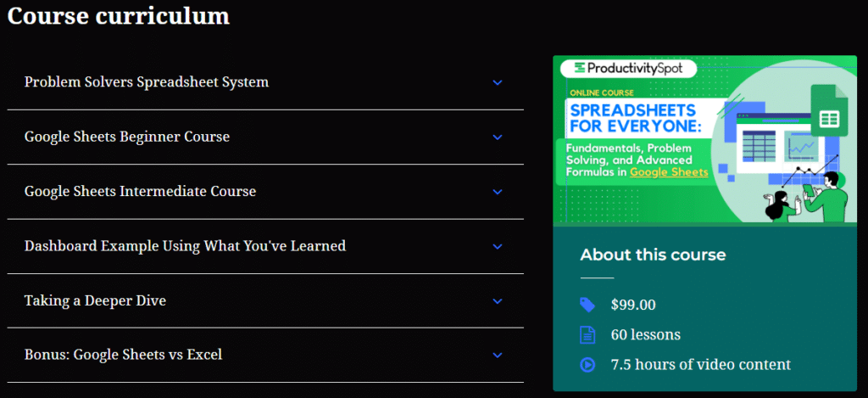Select Google Sheets Intermediate Course title
This screenshot has width=868, height=398.
140,191
